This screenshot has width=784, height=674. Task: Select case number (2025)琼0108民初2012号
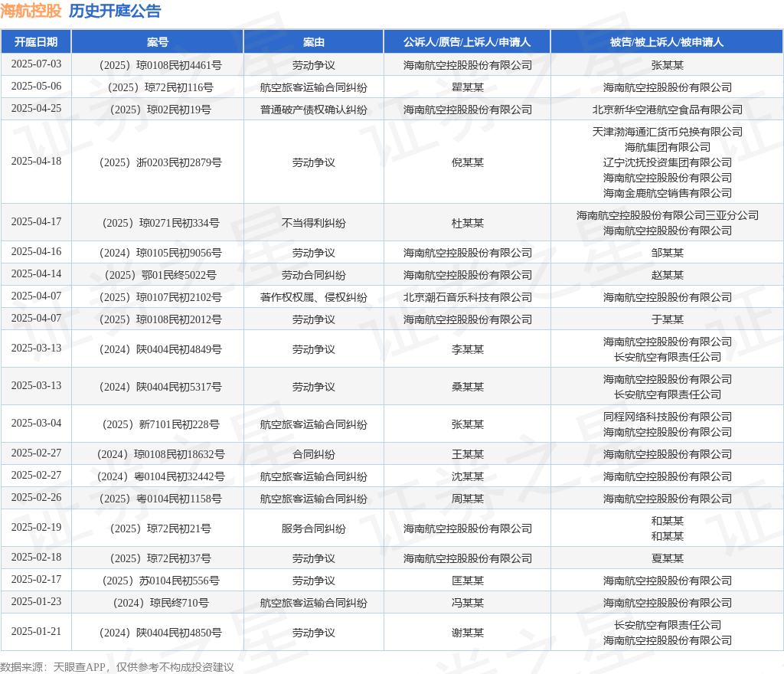(x=158, y=319)
